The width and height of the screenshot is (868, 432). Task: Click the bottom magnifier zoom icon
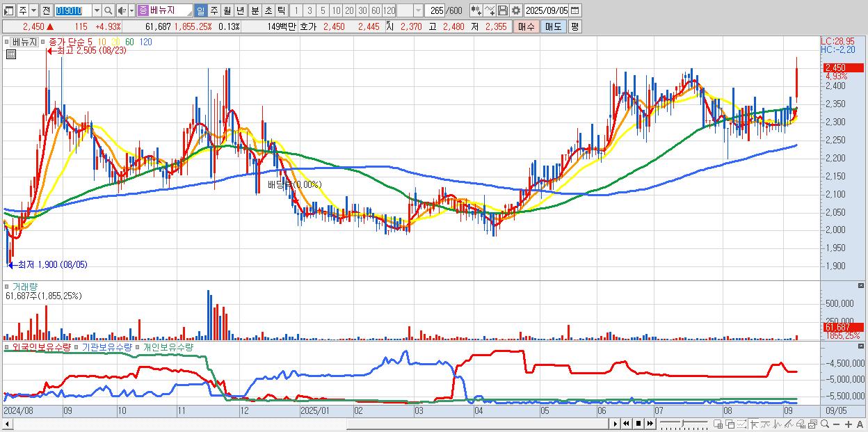(x=825, y=424)
